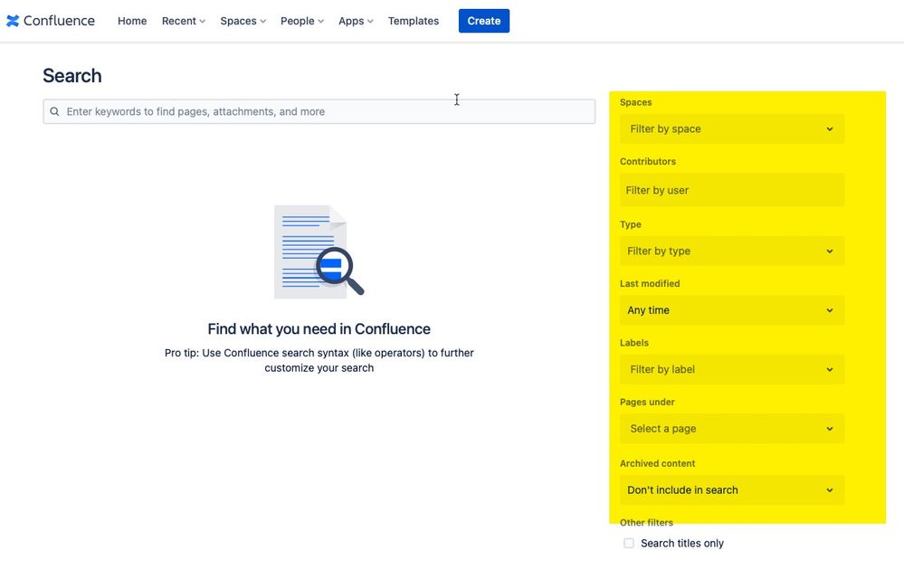904x588 pixels.
Task: Click the 'Find what you need in Confluence' heading
Action: [319, 328]
